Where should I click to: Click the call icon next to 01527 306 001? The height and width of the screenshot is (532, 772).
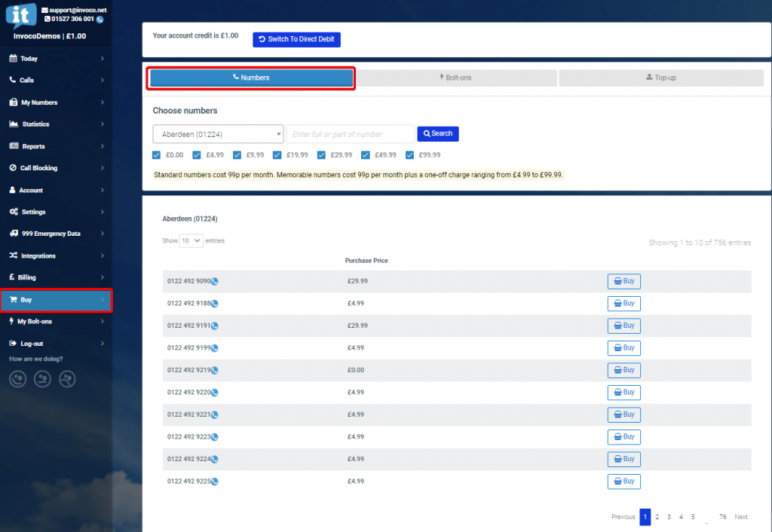[100, 20]
